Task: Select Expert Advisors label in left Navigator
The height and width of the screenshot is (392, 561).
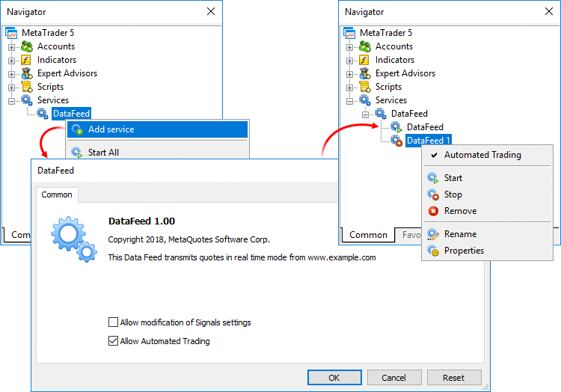Action: 67,73
